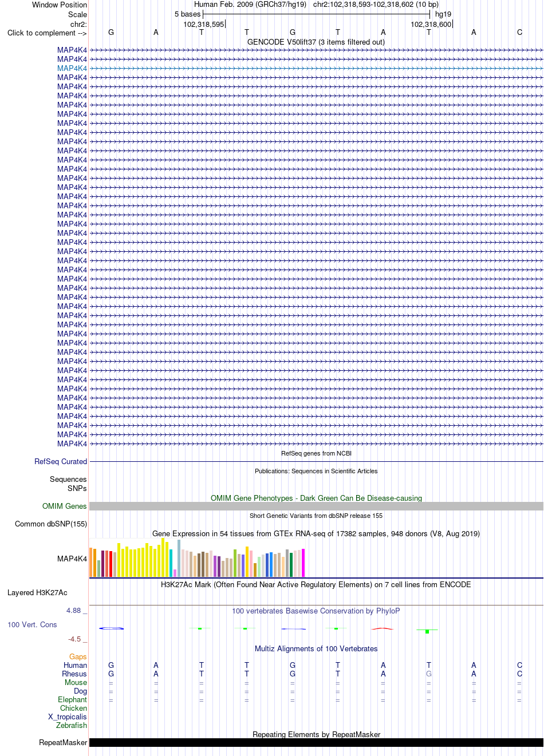Screen dimensions: 544x756
Task: Select the 'Dog' alignment row label
Action: click(80, 691)
